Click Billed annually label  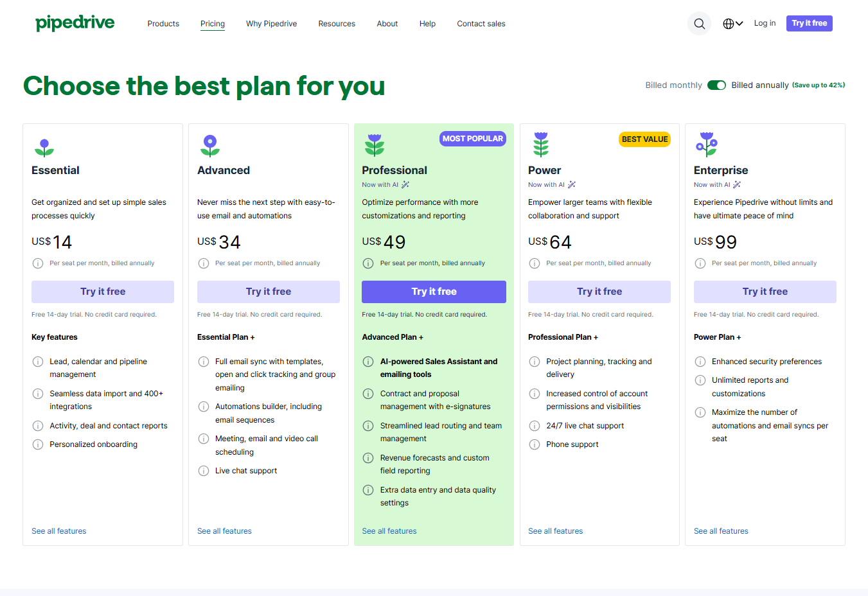click(760, 85)
